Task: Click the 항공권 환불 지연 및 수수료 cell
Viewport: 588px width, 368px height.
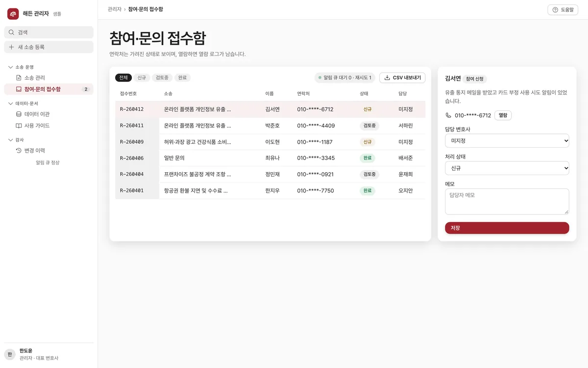Action: pos(196,190)
